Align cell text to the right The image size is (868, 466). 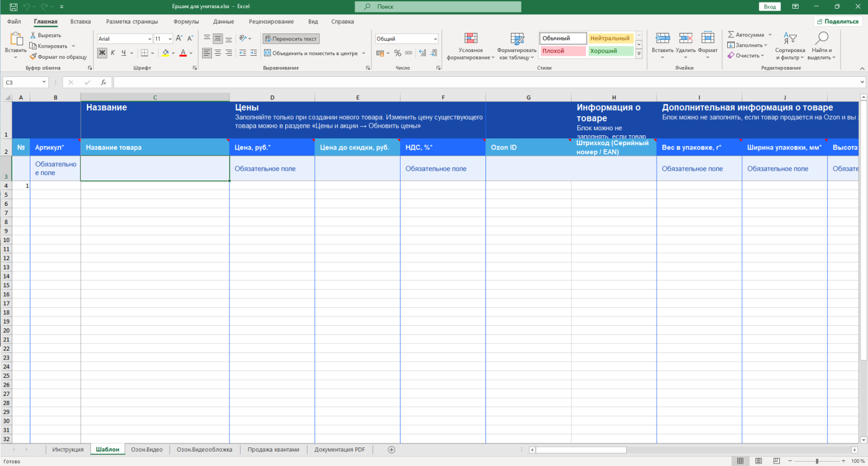(x=229, y=53)
